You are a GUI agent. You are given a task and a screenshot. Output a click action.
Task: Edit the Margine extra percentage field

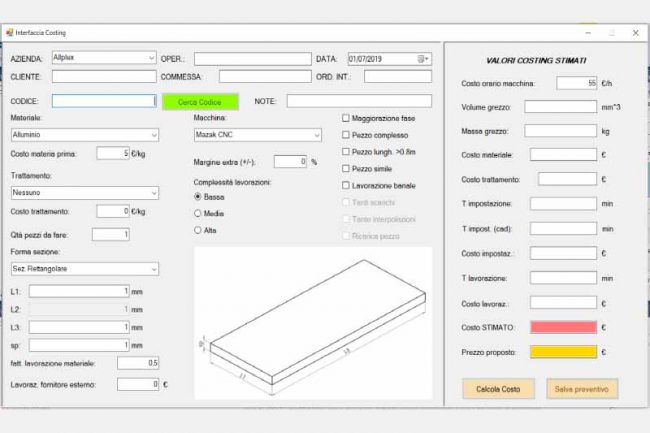[290, 162]
